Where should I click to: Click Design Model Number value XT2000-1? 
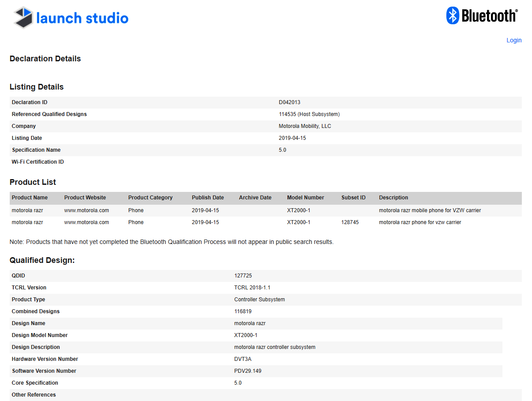[246, 335]
